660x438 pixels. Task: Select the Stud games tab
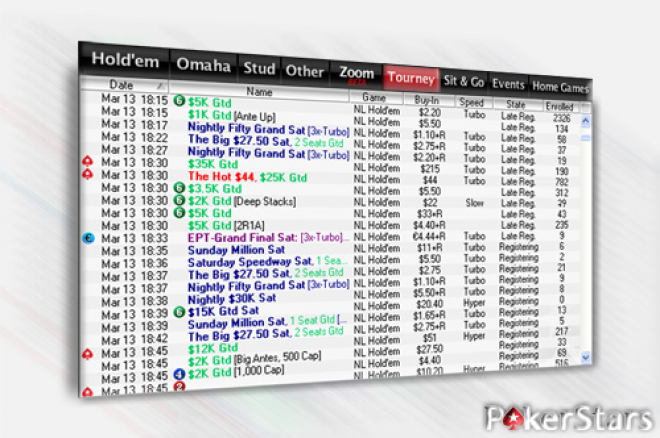coord(259,68)
